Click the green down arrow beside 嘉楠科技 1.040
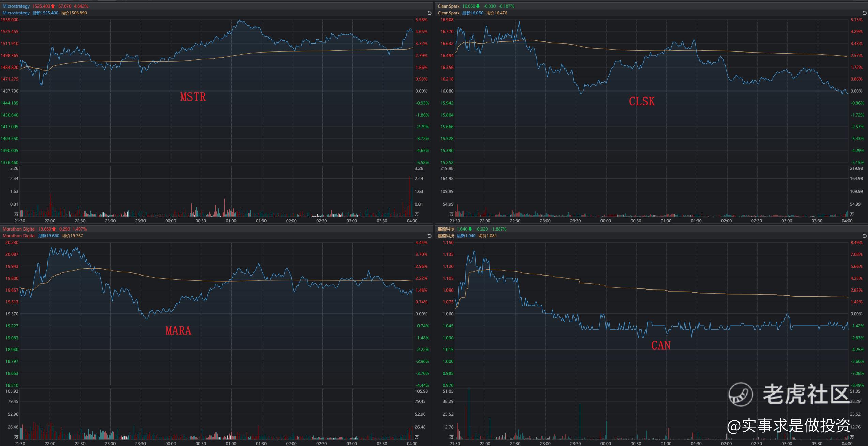The width and height of the screenshot is (868, 446). (470, 229)
